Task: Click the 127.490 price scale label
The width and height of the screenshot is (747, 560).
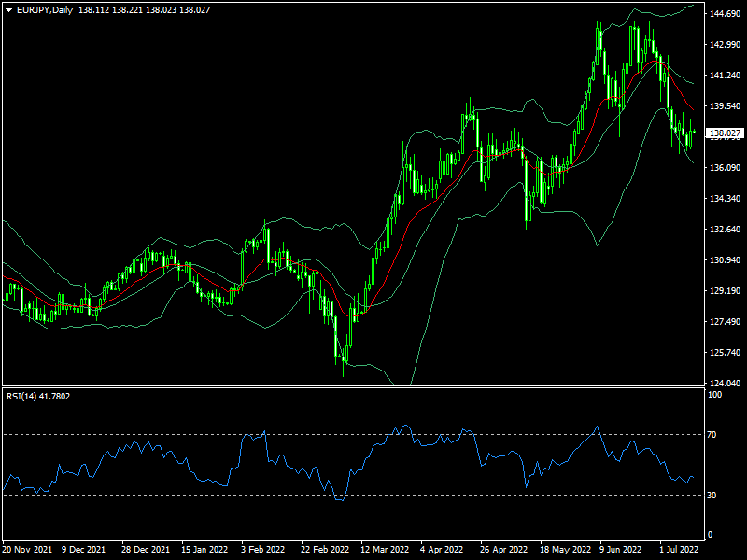Action: 726,321
